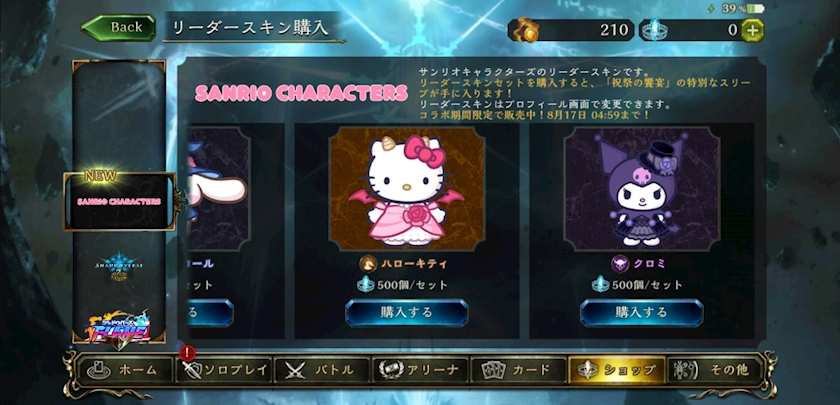Tap the green plus icon to add crystals
Screen dimensions: 840x405
click(x=752, y=31)
